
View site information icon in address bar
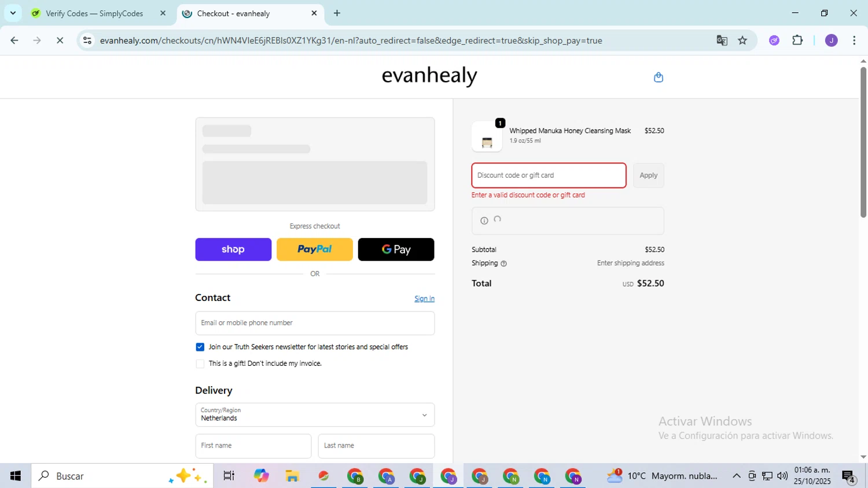[x=87, y=41]
